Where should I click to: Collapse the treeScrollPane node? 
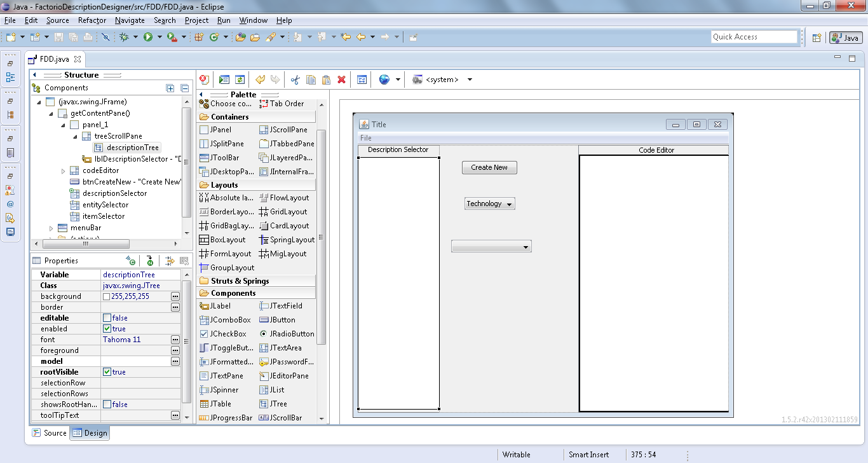point(75,136)
